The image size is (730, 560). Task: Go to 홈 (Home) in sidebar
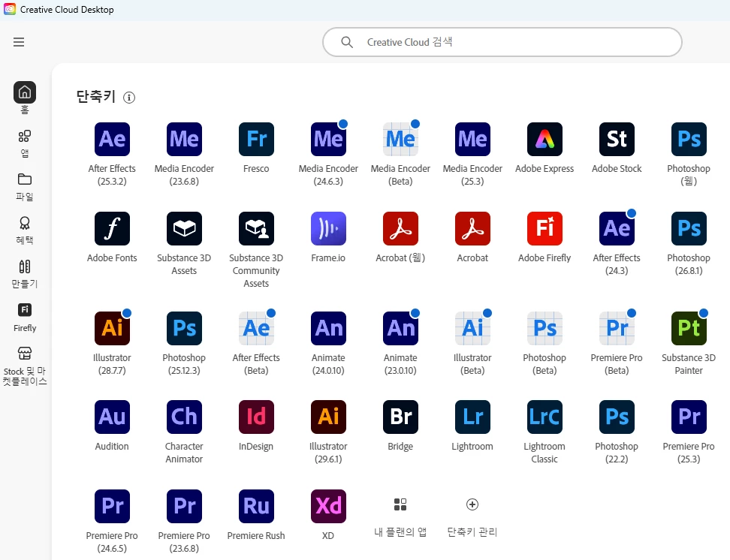(x=25, y=98)
